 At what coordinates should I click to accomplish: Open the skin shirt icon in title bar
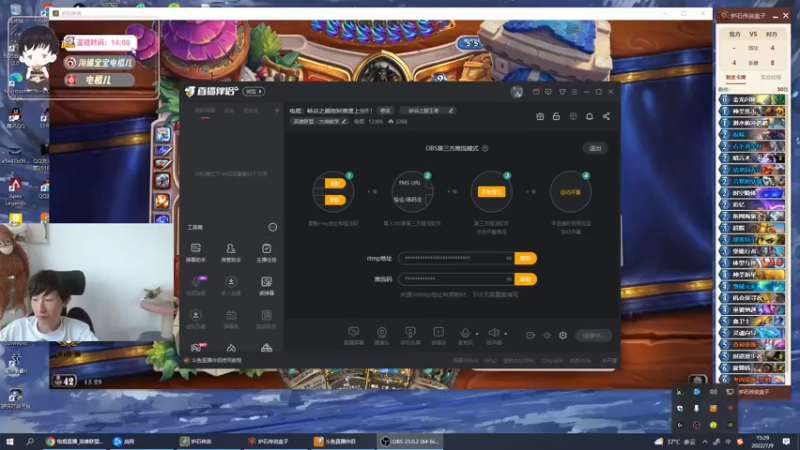(x=562, y=92)
